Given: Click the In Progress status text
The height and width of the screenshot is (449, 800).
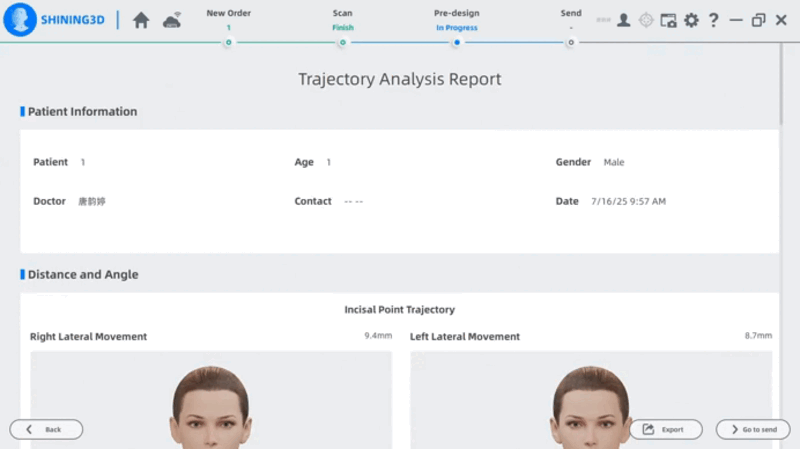Looking at the screenshot, I should point(457,28).
